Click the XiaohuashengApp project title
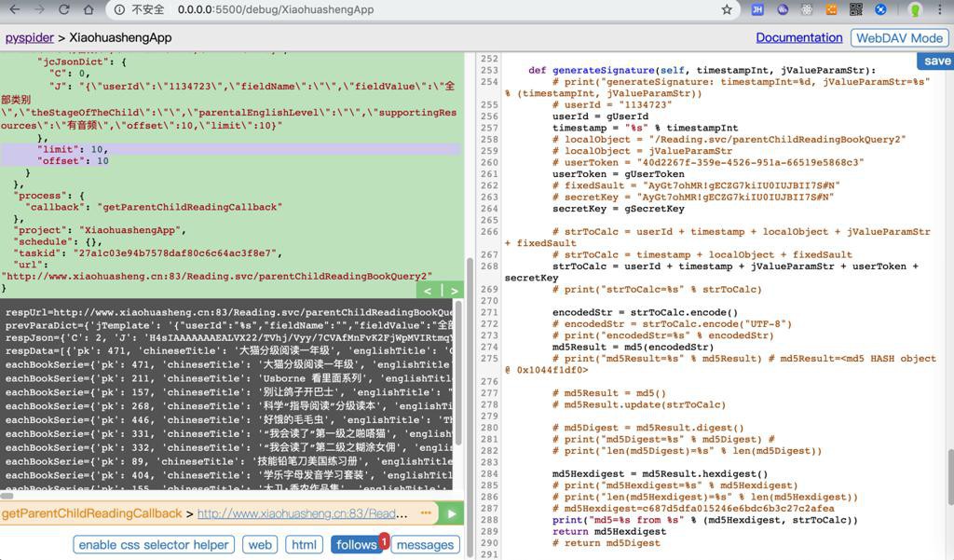 tap(120, 38)
